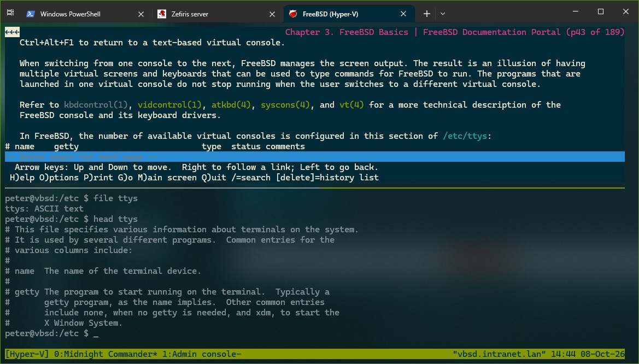Viewport: 639px width, 364px height.
Task: Select tmux window 1:Admin console
Action: [x=202, y=354]
